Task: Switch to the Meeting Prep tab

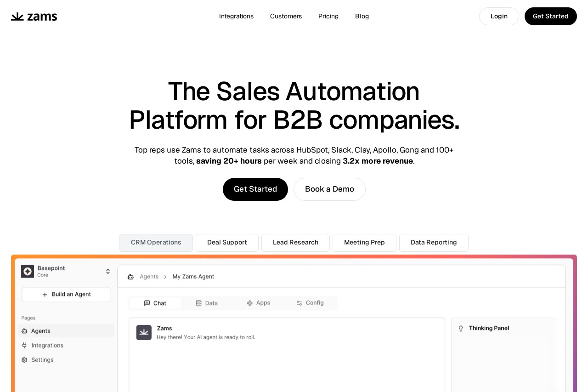Action: pyautogui.click(x=364, y=243)
